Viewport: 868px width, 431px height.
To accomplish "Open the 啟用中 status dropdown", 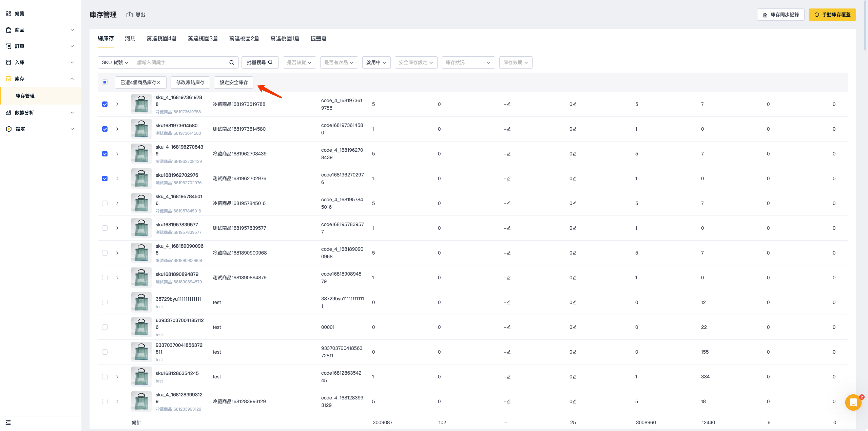I will coord(377,62).
